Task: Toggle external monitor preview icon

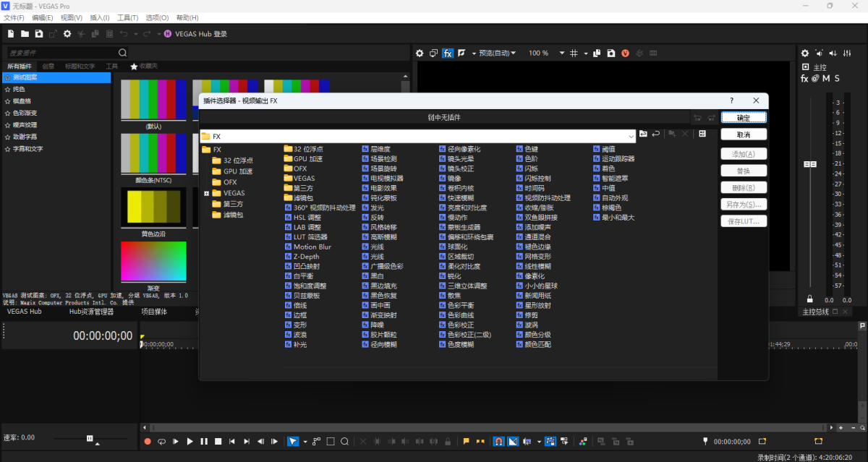Action: point(433,53)
